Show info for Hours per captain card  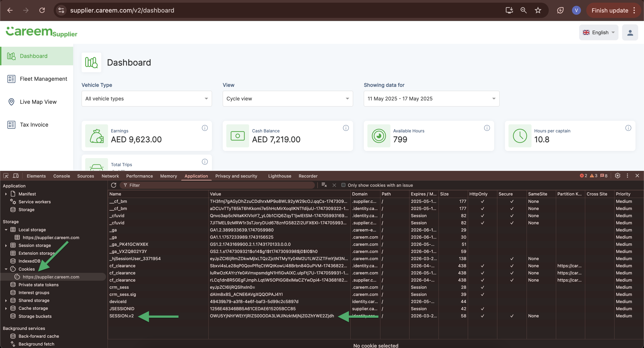tap(628, 128)
